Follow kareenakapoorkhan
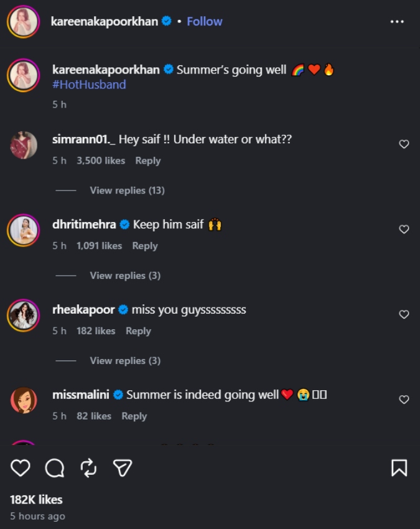The image size is (420, 529). click(x=205, y=21)
